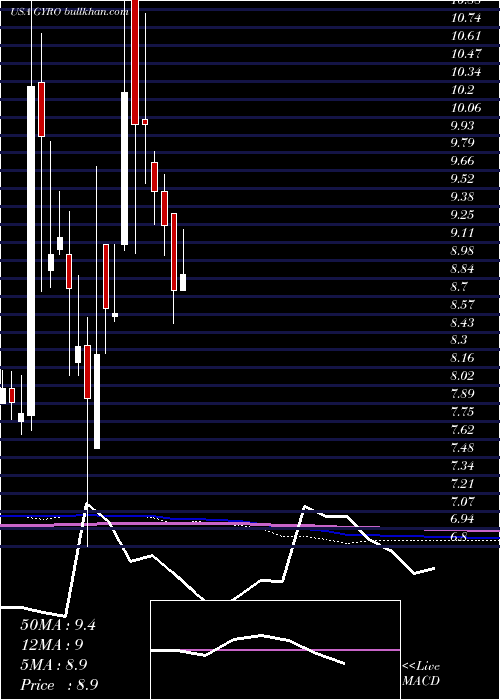Select the 9.11 price axis label
The height and width of the screenshot is (700, 500).
click(462, 233)
